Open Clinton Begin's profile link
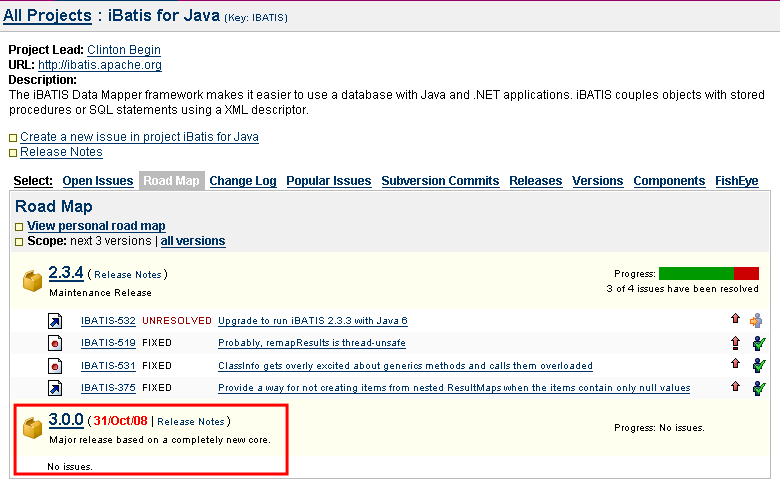 point(124,50)
